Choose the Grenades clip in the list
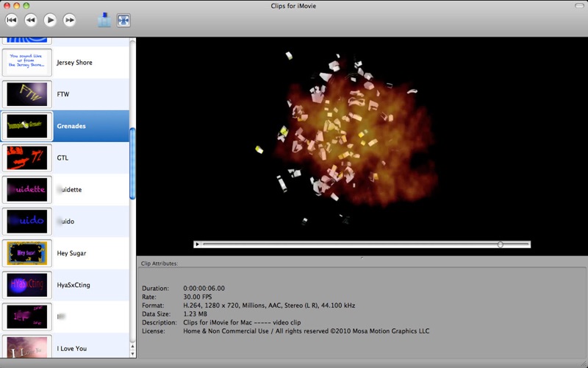The height and width of the screenshot is (368, 588). [x=71, y=126]
